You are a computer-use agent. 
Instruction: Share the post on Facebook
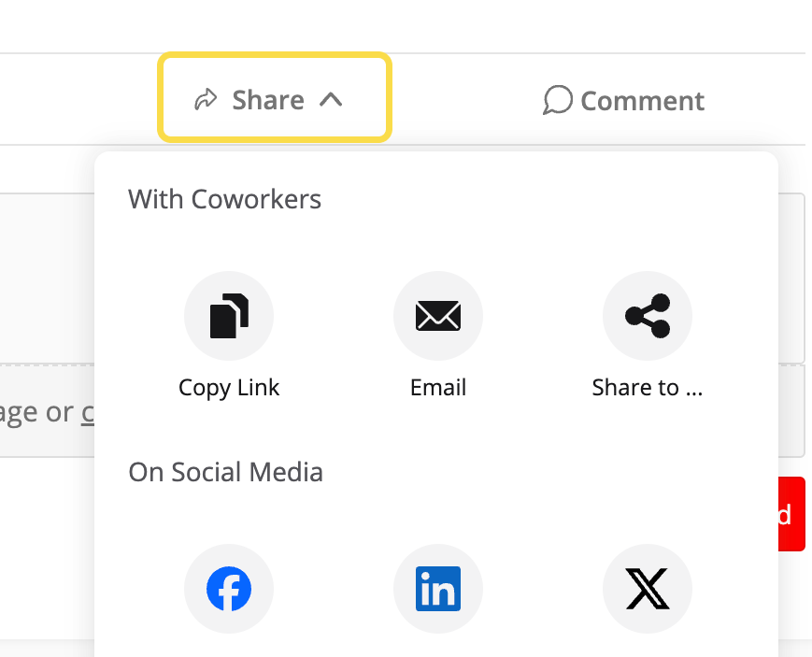229,589
